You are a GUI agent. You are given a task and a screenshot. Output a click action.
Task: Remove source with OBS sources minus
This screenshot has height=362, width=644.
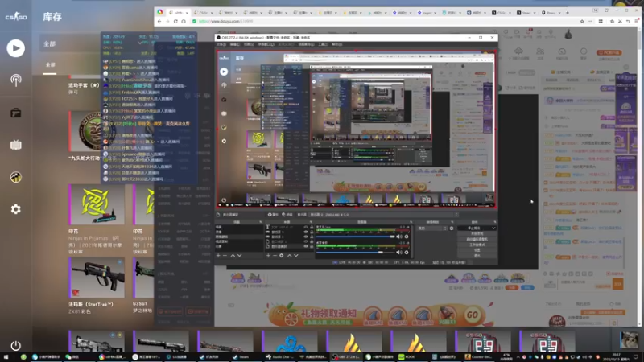click(275, 255)
